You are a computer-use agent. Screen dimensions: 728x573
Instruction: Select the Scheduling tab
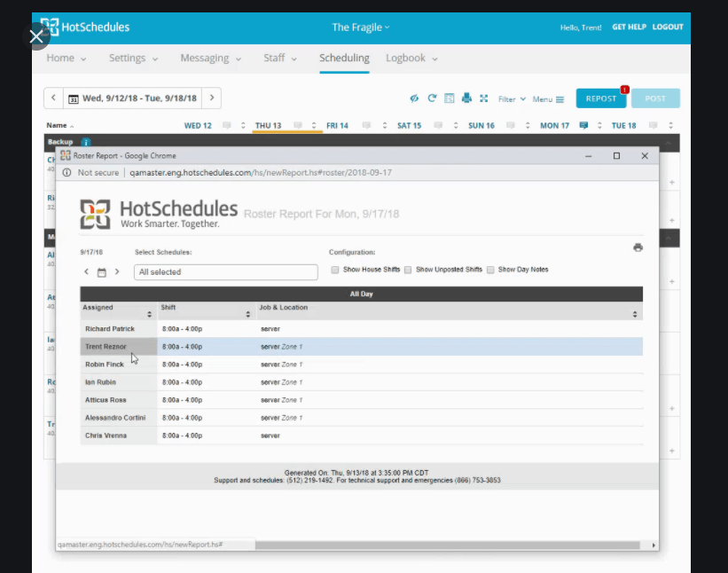(x=344, y=58)
